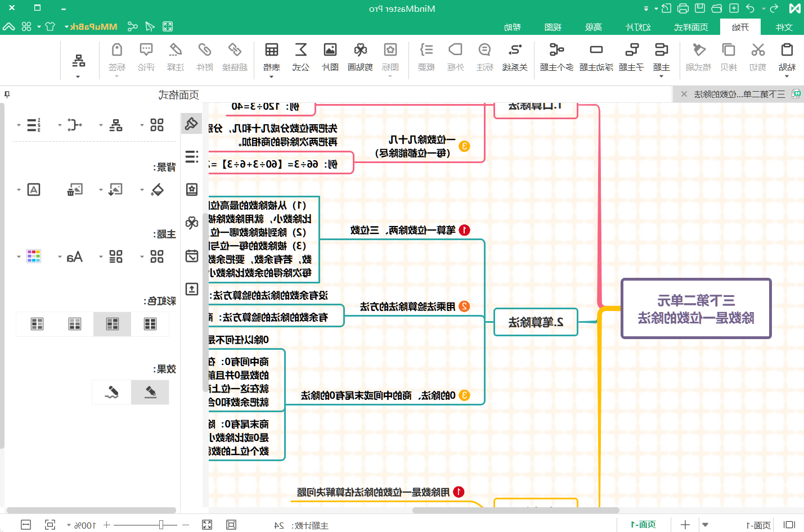Click the 概要 summary icon
The height and width of the screenshot is (532, 804).
tap(426, 49)
